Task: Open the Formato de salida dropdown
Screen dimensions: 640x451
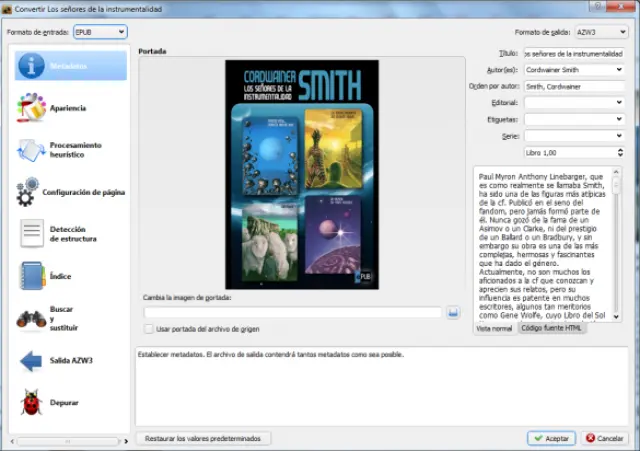Action: pyautogui.click(x=599, y=32)
